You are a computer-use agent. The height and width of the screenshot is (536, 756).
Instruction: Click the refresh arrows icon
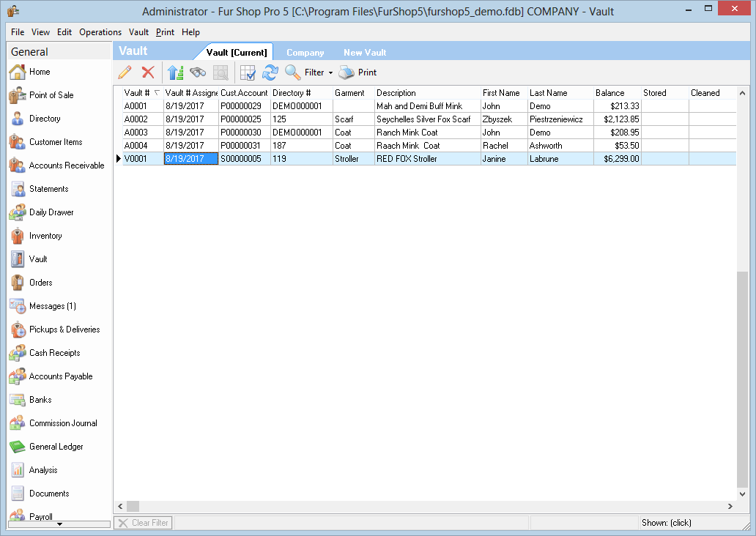270,72
